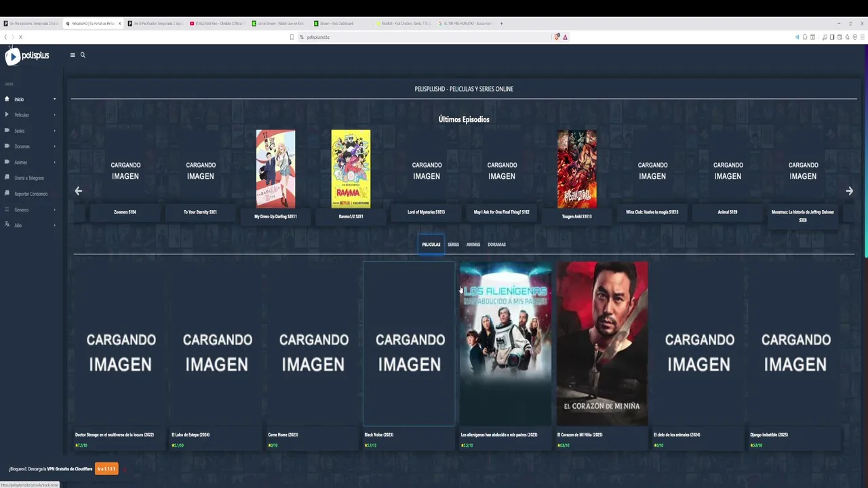Screen dimensions: 868x488
Task: Open the hamburger menu icon beside the logo
Action: click(73, 55)
